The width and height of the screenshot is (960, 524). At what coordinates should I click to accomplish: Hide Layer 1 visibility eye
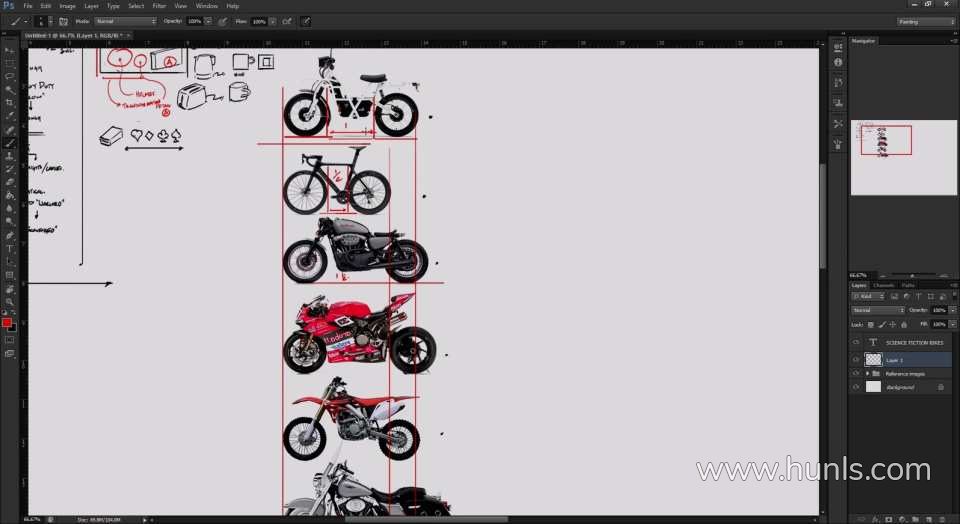click(856, 360)
